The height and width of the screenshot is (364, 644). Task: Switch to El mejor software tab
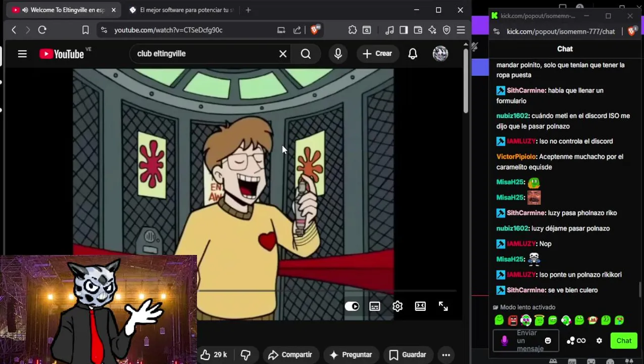pyautogui.click(x=182, y=10)
